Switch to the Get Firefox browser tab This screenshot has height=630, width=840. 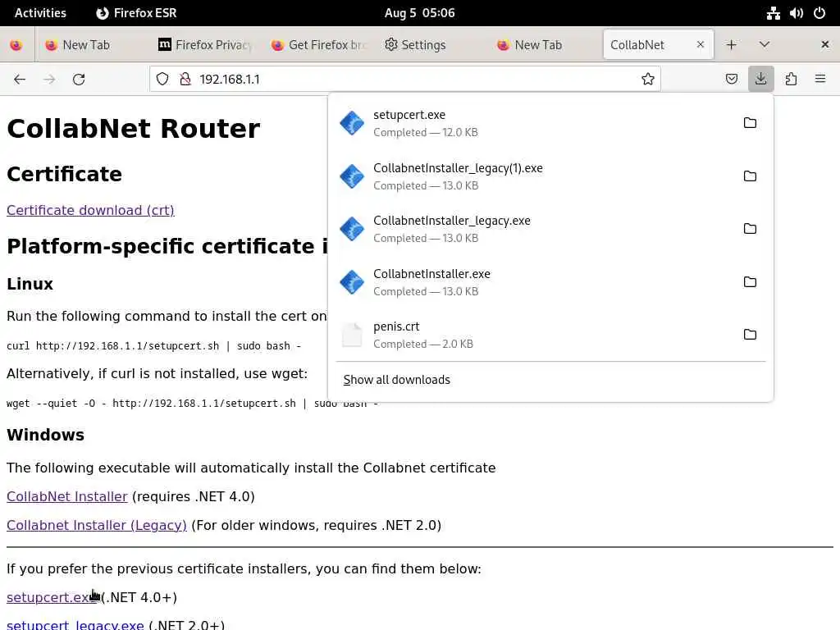coord(318,45)
